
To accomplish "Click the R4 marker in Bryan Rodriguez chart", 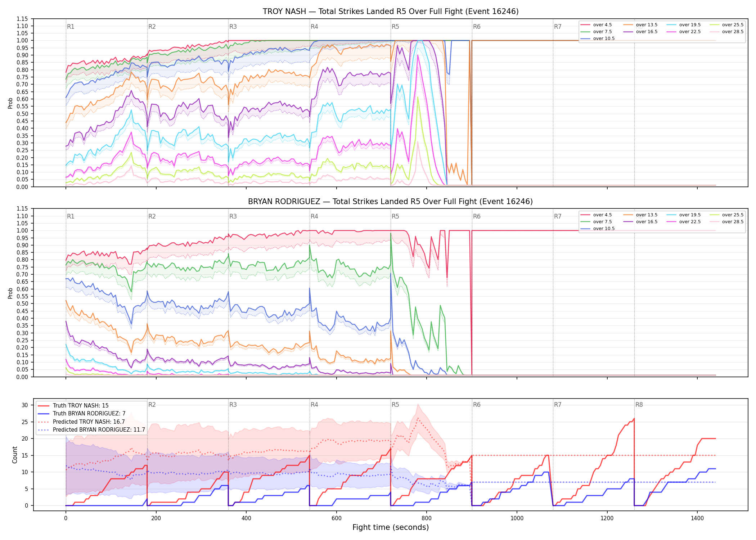I will tap(314, 216).
